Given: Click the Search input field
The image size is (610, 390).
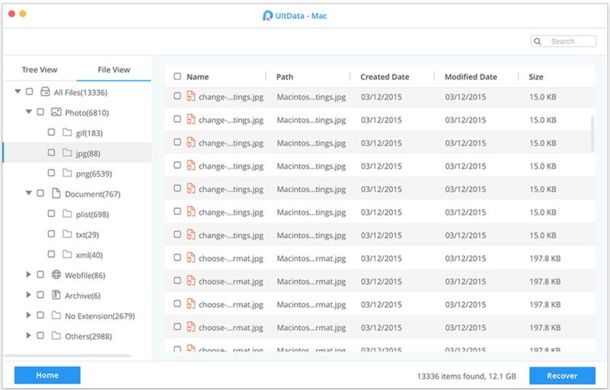Looking at the screenshot, I should (x=563, y=41).
